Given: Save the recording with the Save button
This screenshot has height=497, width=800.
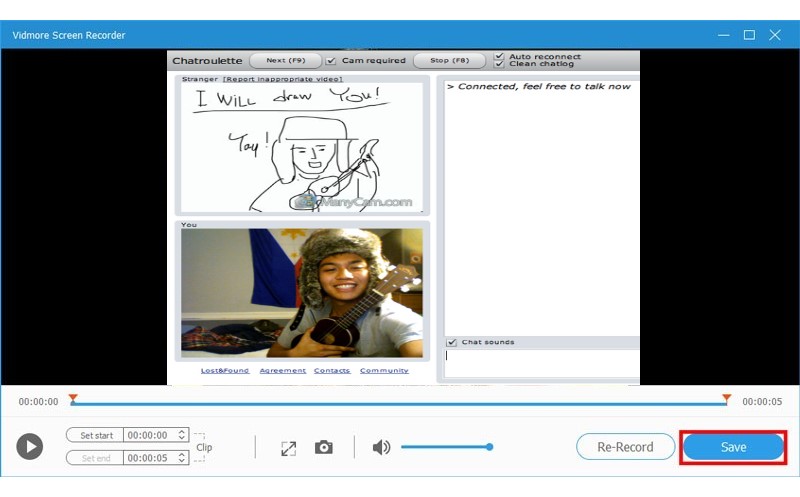Looking at the screenshot, I should (733, 447).
